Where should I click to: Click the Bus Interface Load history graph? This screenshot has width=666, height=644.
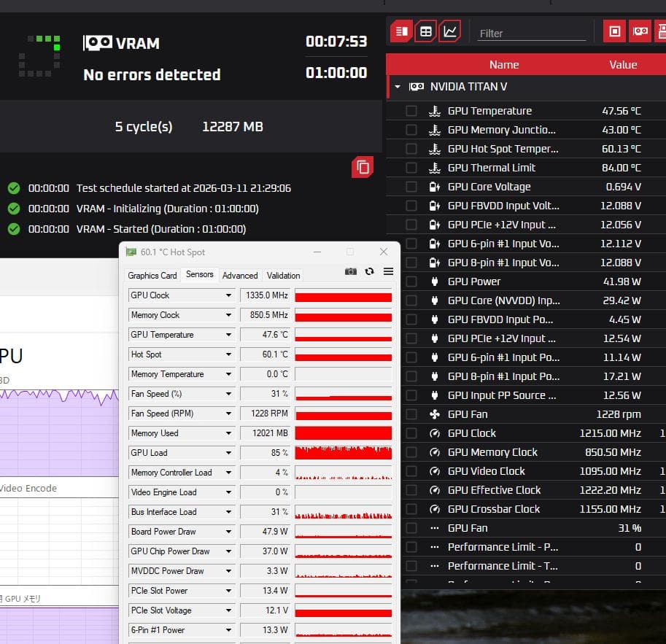343,512
